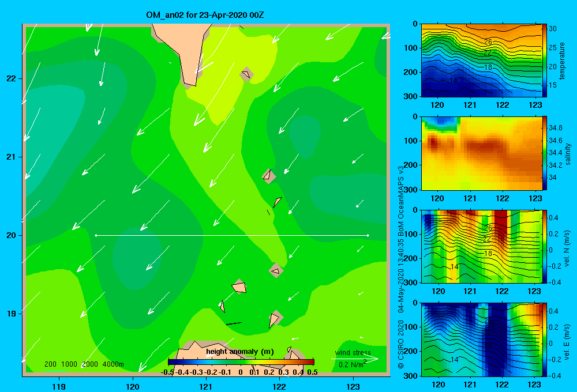Click the "height anomaly (m)" label
The height and width of the screenshot is (392, 577).
240,352
